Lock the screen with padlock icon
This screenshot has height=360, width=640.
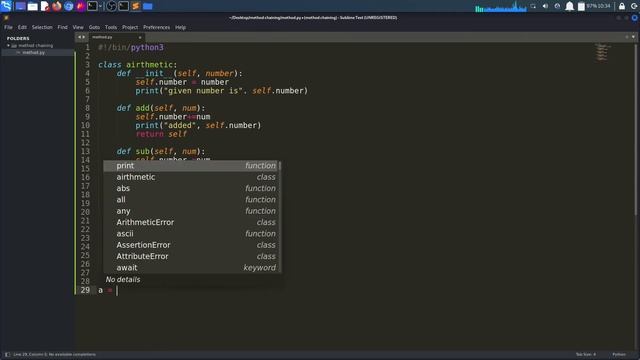[622, 6]
